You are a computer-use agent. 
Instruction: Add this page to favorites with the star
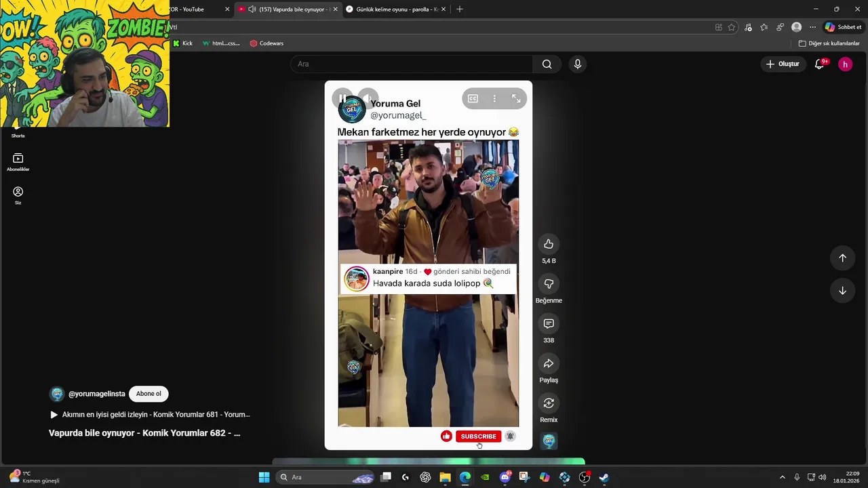tap(732, 27)
